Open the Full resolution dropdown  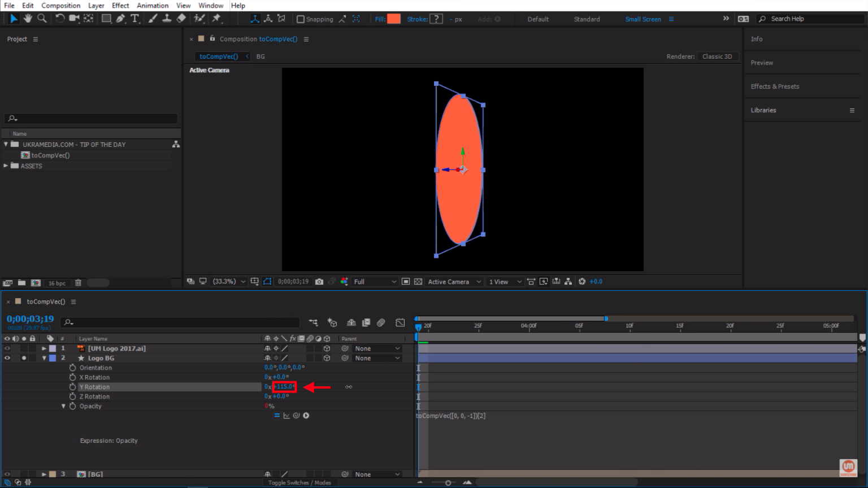(x=375, y=281)
